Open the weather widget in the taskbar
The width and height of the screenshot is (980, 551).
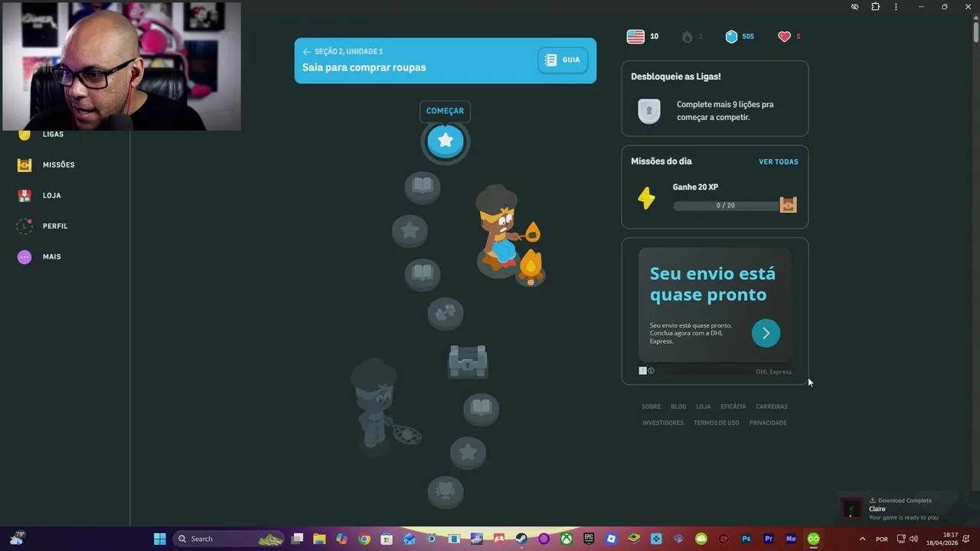(x=16, y=538)
